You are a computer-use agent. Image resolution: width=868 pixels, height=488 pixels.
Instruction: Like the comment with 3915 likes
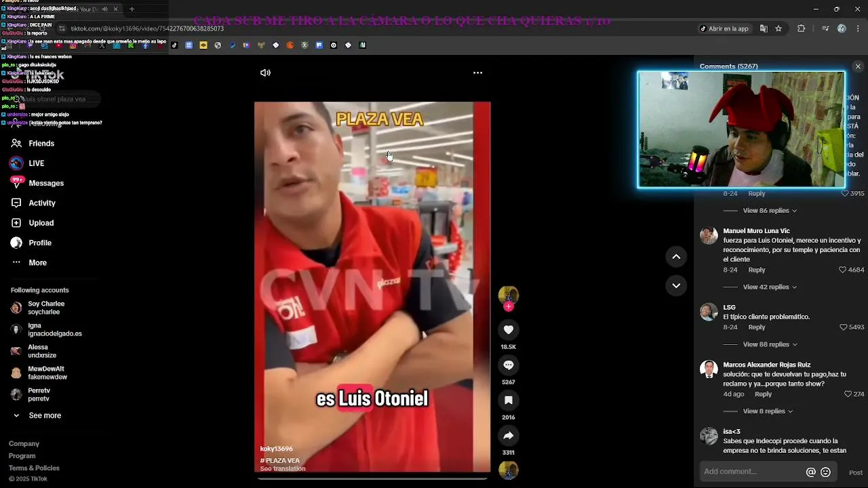click(x=845, y=194)
